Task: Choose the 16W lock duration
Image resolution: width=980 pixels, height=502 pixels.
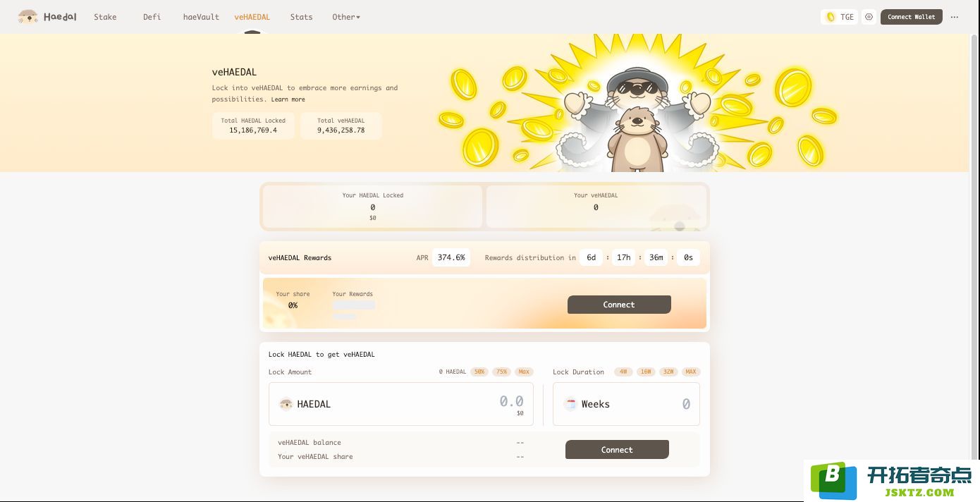Action: 646,372
